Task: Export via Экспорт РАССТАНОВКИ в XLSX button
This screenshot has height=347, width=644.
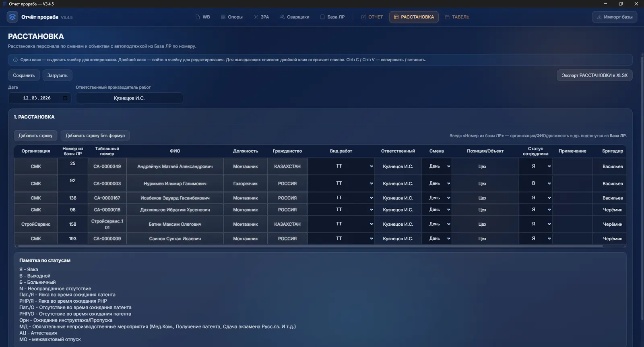Action: (594, 75)
